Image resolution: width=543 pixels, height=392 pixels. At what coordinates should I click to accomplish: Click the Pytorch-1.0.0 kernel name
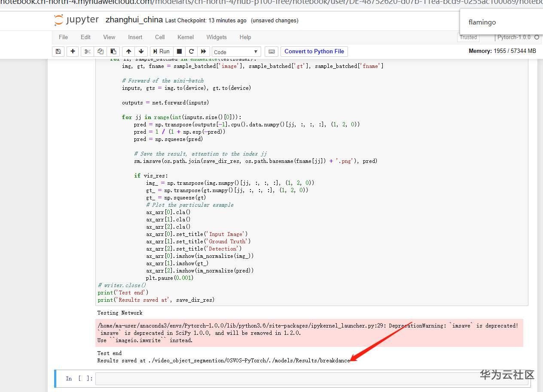click(514, 37)
